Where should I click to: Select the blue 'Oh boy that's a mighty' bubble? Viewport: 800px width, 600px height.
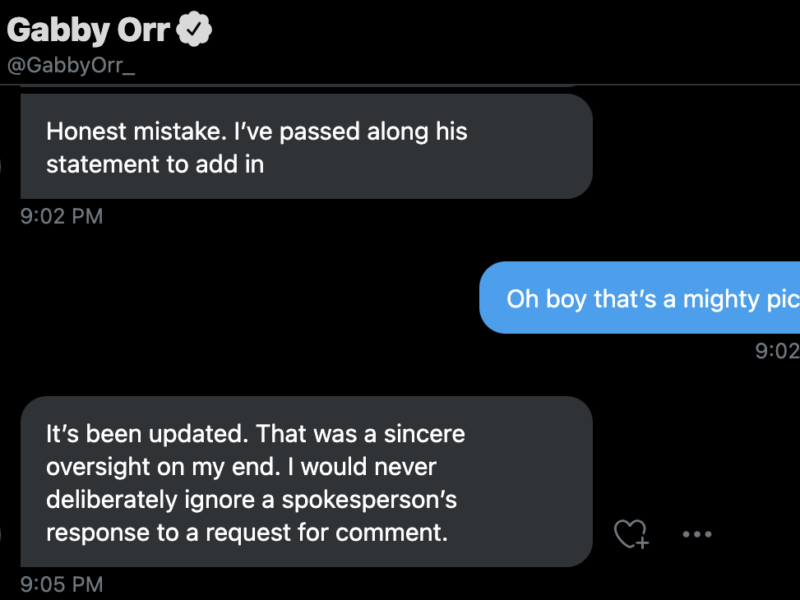(x=640, y=298)
